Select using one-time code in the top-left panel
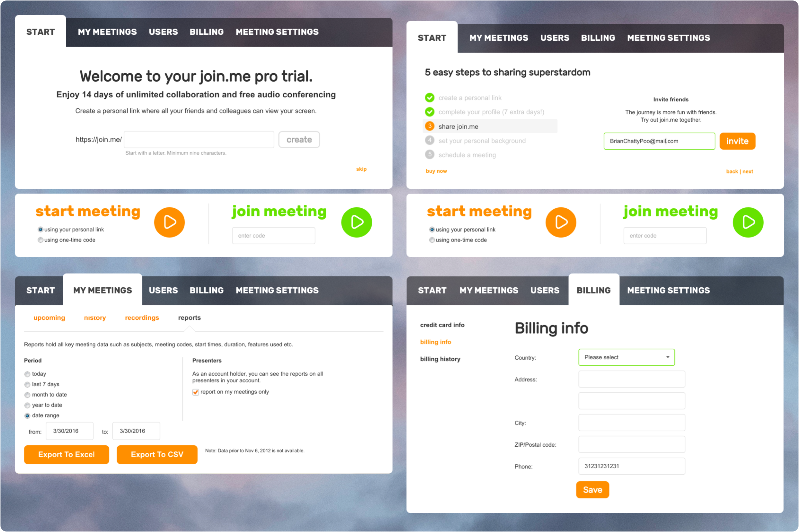Viewport: 799px width, 532px height. coord(41,240)
